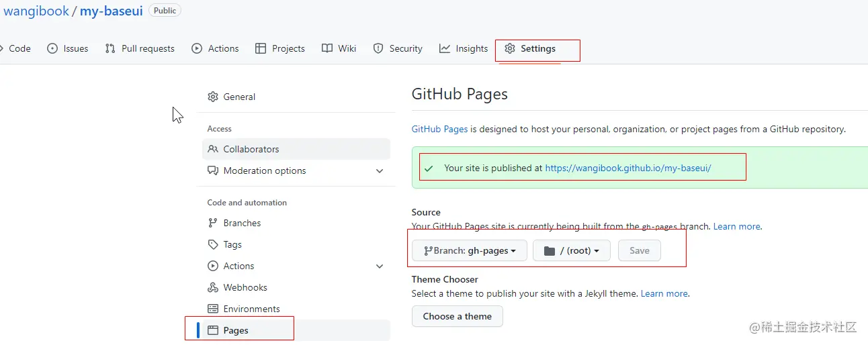Viewport: 868px width, 345px height.
Task: Click the Actions play icon in top nav
Action: point(197,48)
